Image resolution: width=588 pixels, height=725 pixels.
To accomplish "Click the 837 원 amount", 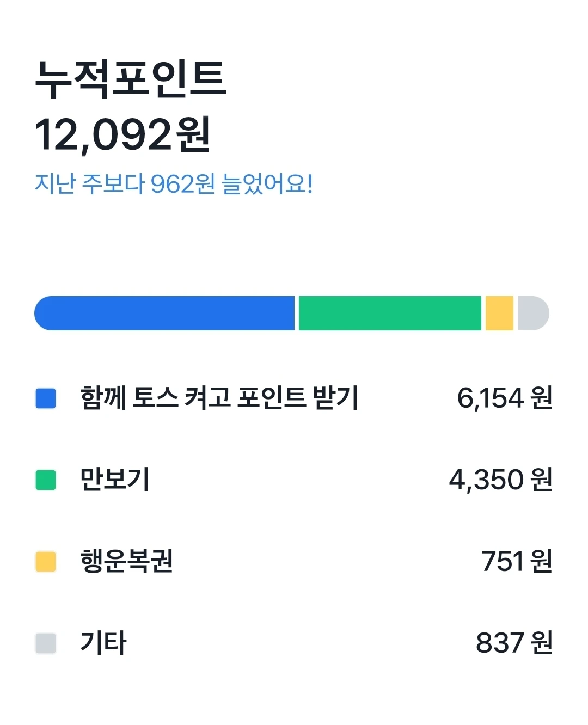I will point(514,643).
